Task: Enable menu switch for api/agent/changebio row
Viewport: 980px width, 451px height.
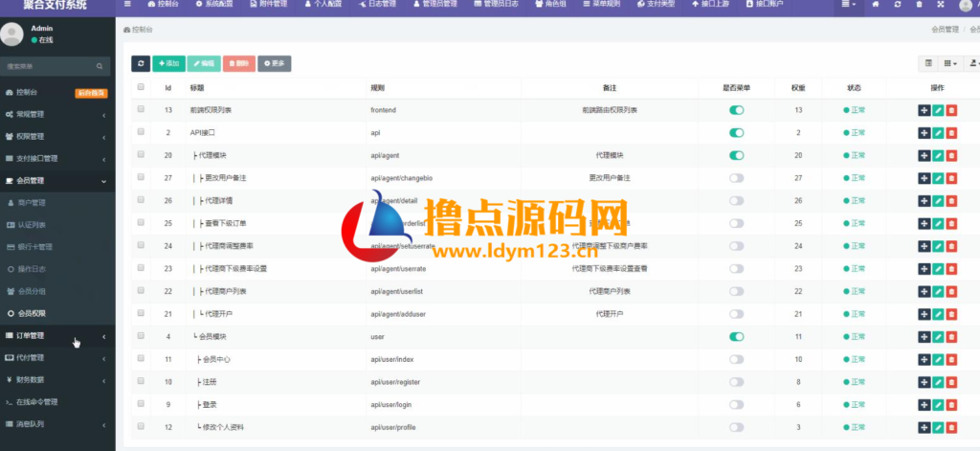Action: click(x=736, y=178)
